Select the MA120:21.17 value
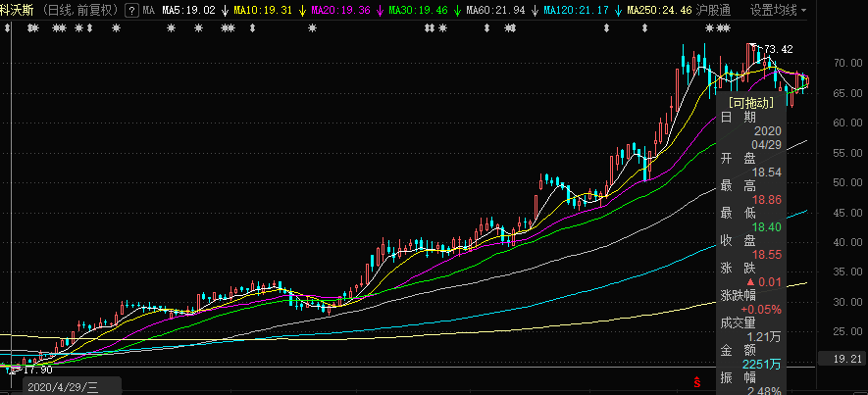 click(576, 10)
